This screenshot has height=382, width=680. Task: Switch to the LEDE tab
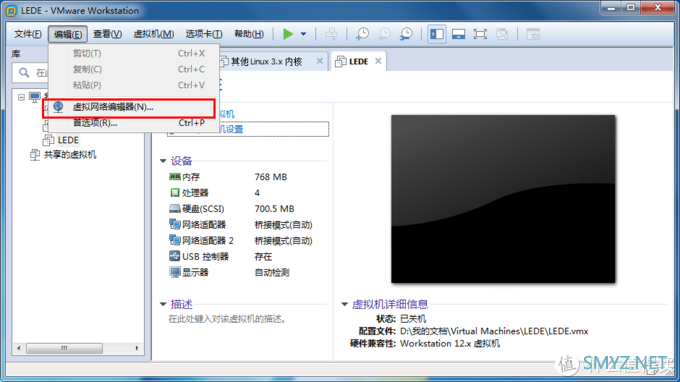click(x=358, y=62)
